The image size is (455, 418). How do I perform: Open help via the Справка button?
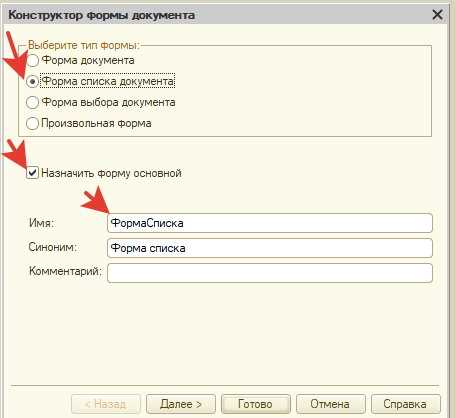405,404
